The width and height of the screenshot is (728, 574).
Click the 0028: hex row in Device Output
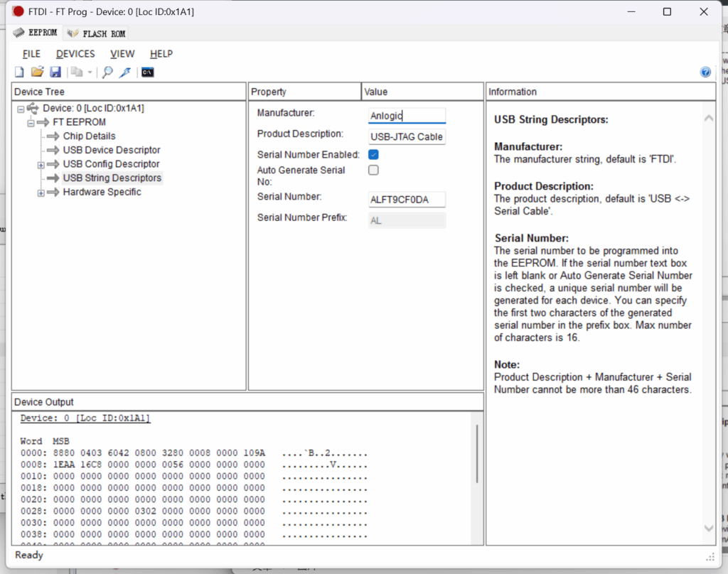(x=193, y=511)
